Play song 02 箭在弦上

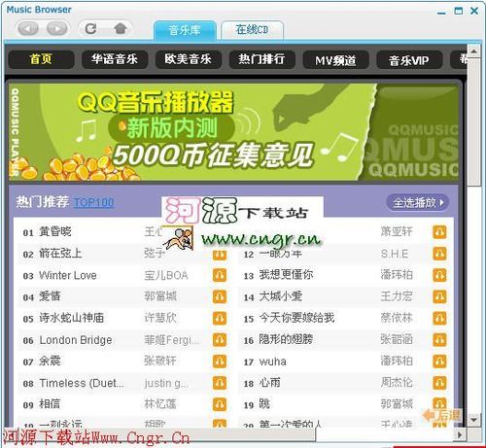click(x=60, y=254)
